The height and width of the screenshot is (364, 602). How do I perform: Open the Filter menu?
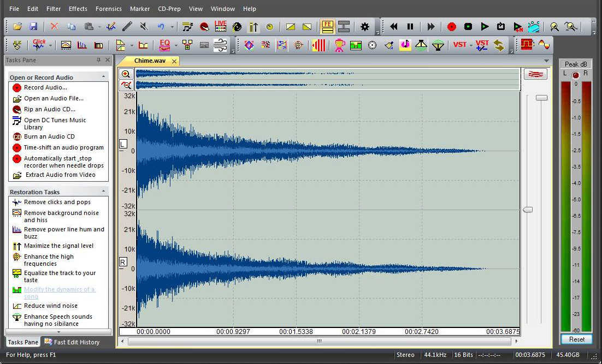pyautogui.click(x=54, y=8)
